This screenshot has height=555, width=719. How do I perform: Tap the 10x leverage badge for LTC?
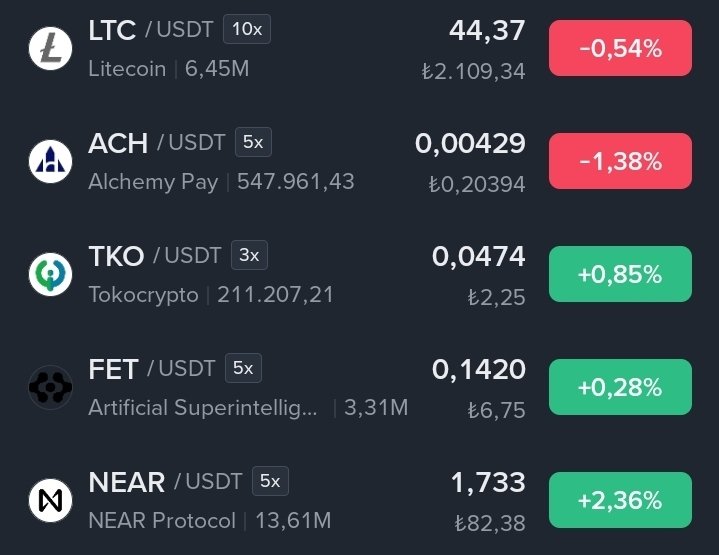[247, 29]
